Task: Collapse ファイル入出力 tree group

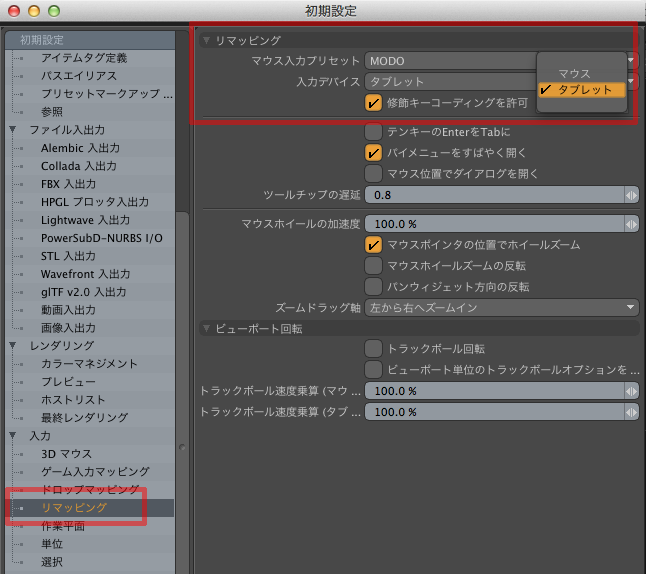Action: pos(13,130)
